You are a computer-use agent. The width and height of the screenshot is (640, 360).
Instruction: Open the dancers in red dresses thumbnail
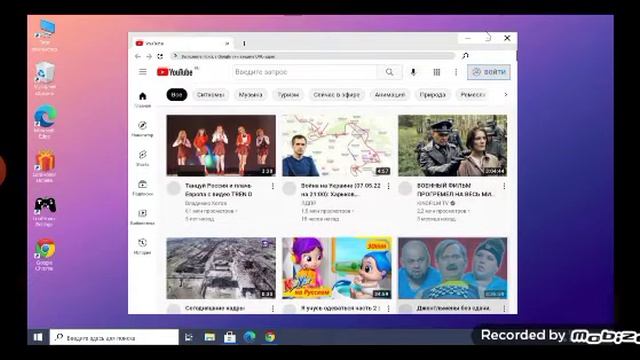tap(221, 146)
